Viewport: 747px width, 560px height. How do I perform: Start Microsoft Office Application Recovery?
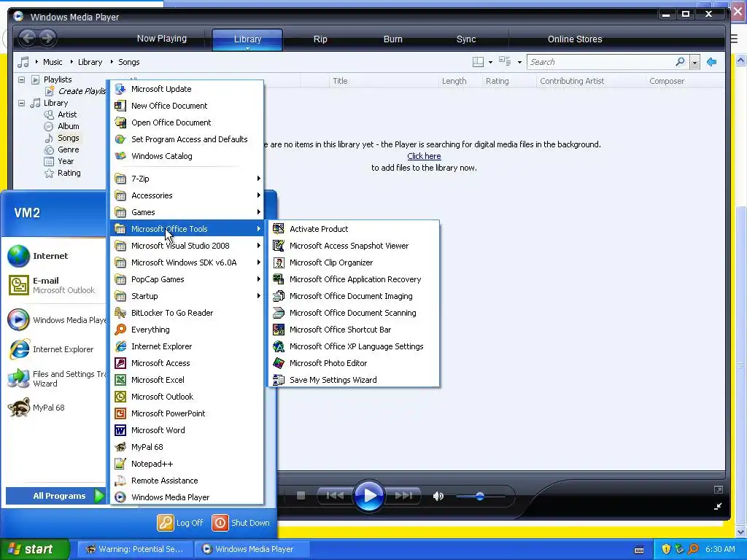tap(354, 279)
